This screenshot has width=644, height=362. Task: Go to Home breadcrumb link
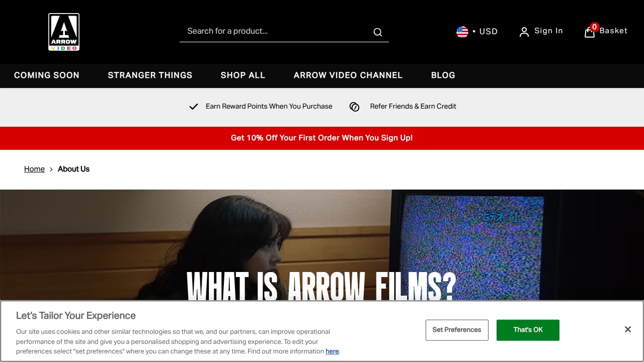tap(34, 169)
